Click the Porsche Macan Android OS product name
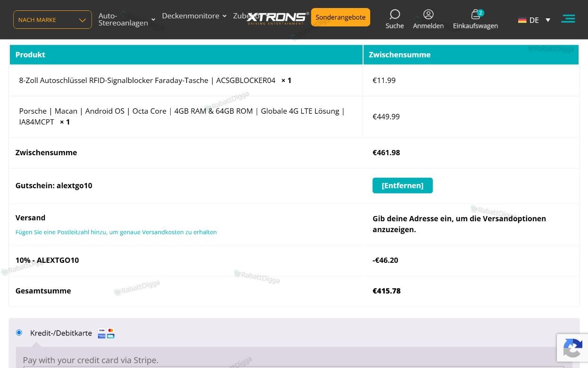Screen dimensions: 588x368 tap(182, 116)
